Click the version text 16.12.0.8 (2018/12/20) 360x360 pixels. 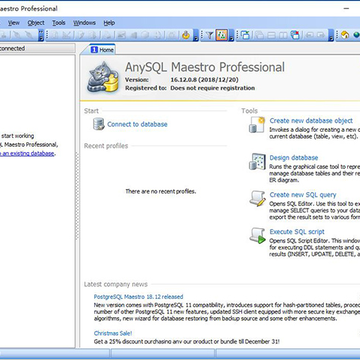[204, 80]
